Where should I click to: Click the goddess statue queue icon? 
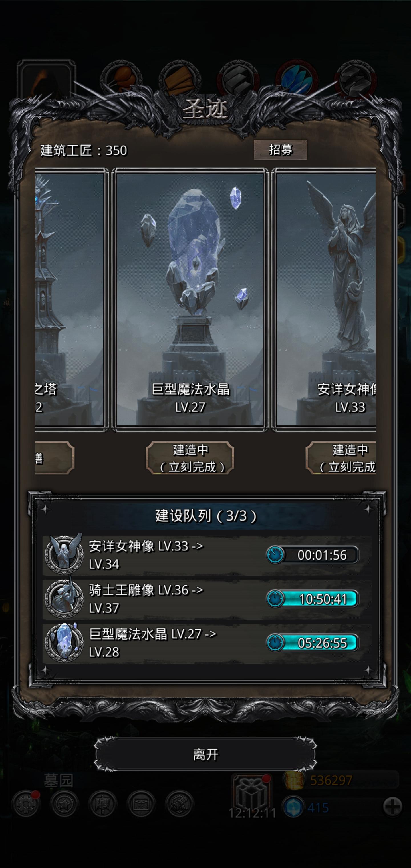[x=64, y=554]
